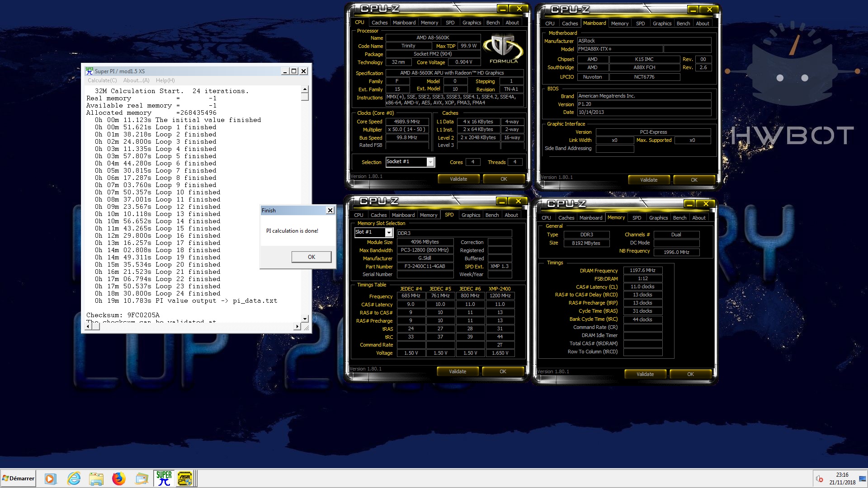Open Caches tab in Memory CPU-Z window
This screenshot has height=488, width=868.
point(566,218)
